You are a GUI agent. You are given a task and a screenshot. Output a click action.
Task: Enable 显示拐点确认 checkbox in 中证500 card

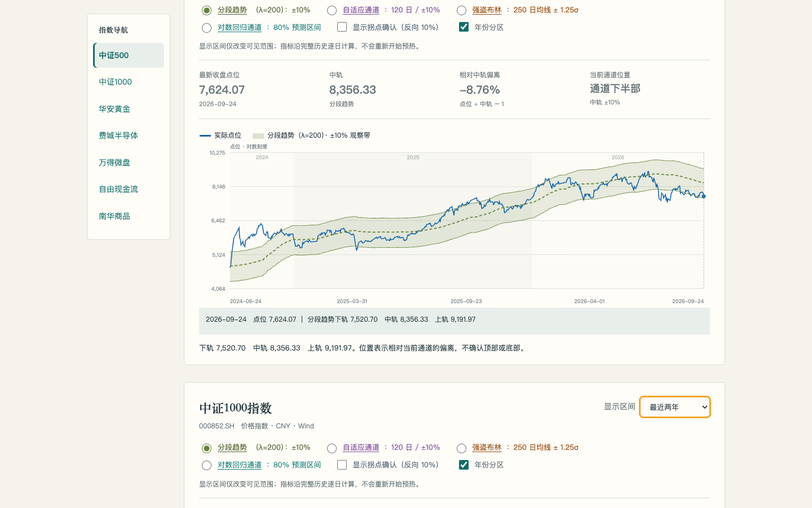(x=342, y=27)
